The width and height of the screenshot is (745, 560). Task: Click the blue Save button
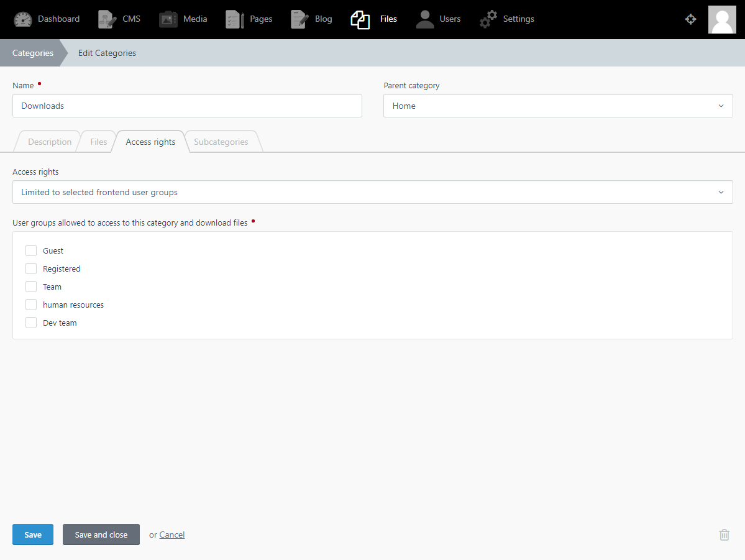pos(33,535)
